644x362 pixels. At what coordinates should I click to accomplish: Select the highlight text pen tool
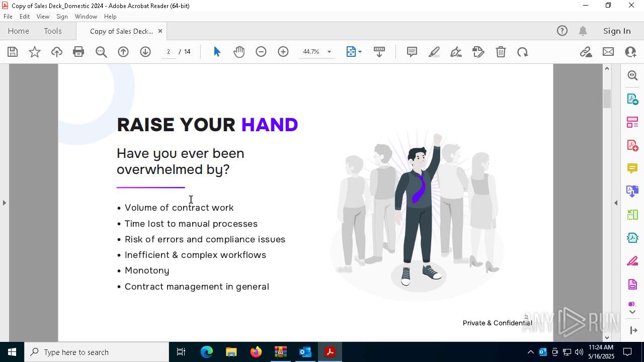[434, 52]
